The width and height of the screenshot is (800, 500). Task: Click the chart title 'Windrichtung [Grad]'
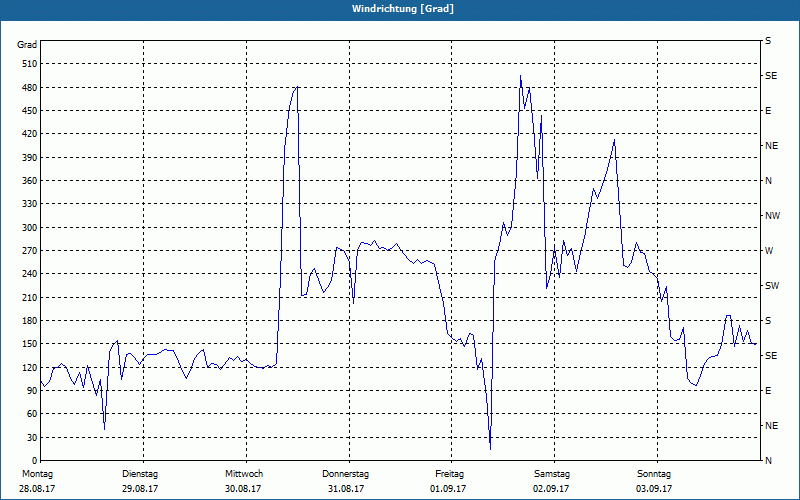tap(402, 9)
